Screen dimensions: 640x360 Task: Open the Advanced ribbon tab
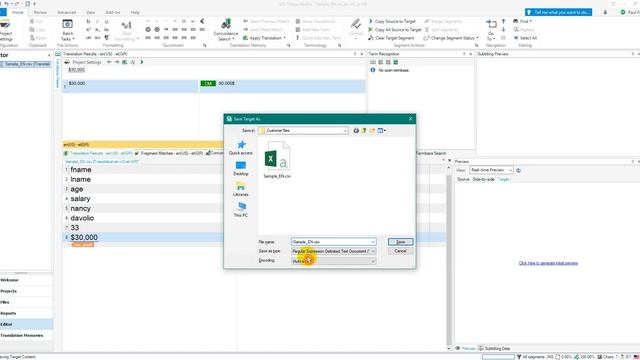[67, 12]
